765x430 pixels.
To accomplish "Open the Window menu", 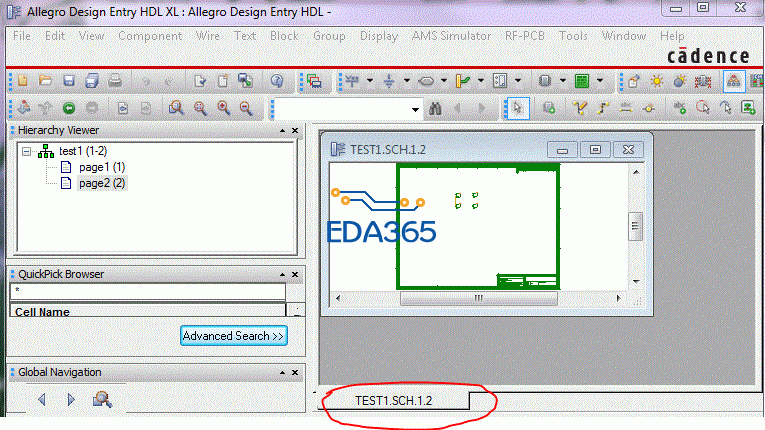I will pyautogui.click(x=624, y=36).
